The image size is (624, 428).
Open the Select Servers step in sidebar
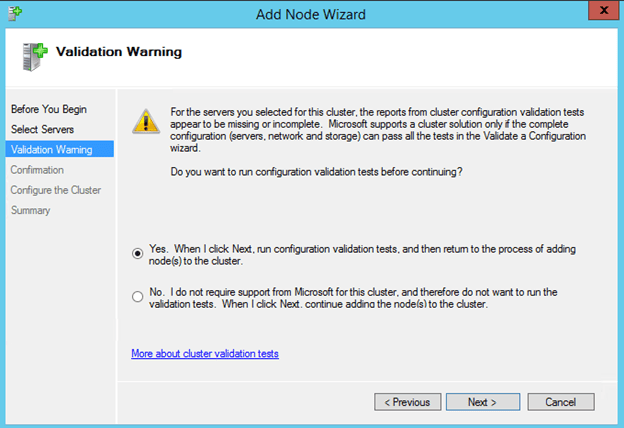pyautogui.click(x=42, y=129)
